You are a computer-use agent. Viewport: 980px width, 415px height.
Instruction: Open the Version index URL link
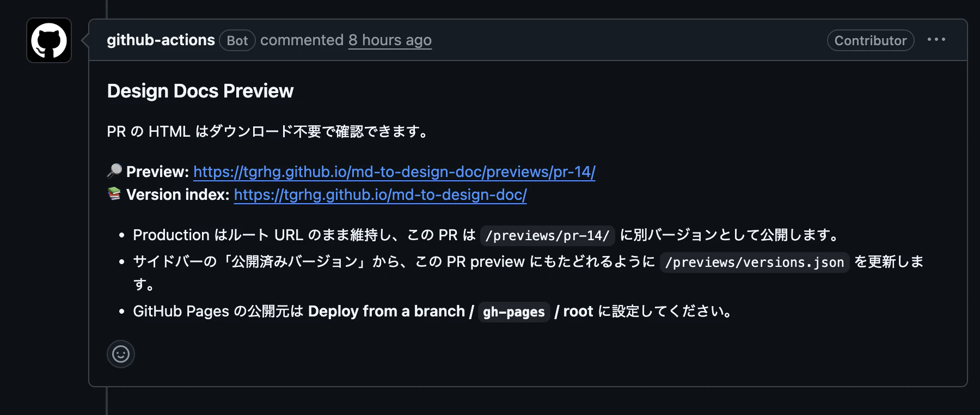coord(381,195)
